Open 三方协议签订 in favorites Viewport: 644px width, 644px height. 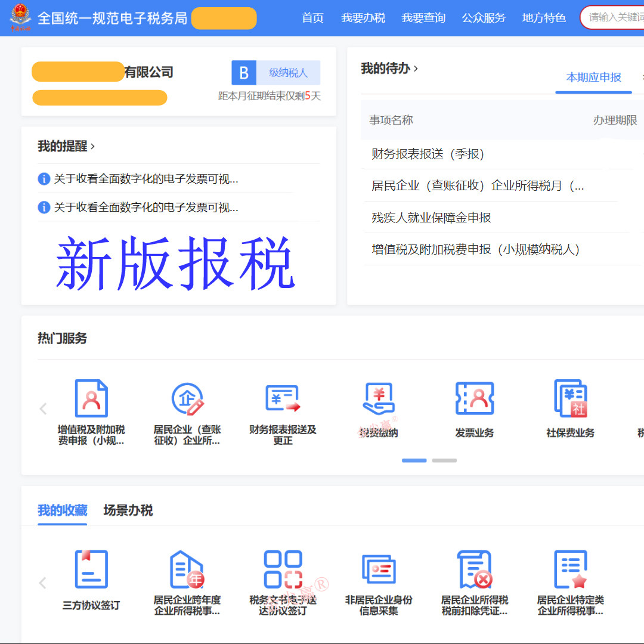pyautogui.click(x=91, y=568)
